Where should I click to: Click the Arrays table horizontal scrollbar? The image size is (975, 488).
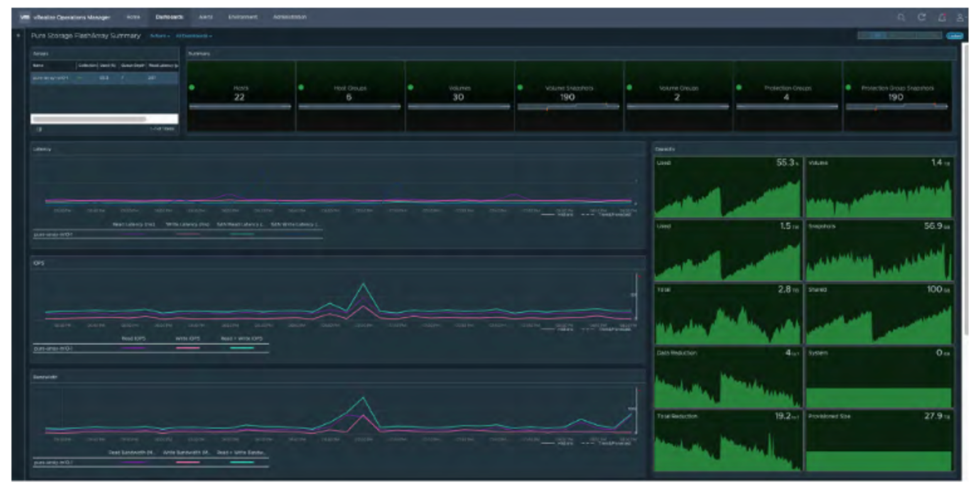tap(90, 119)
